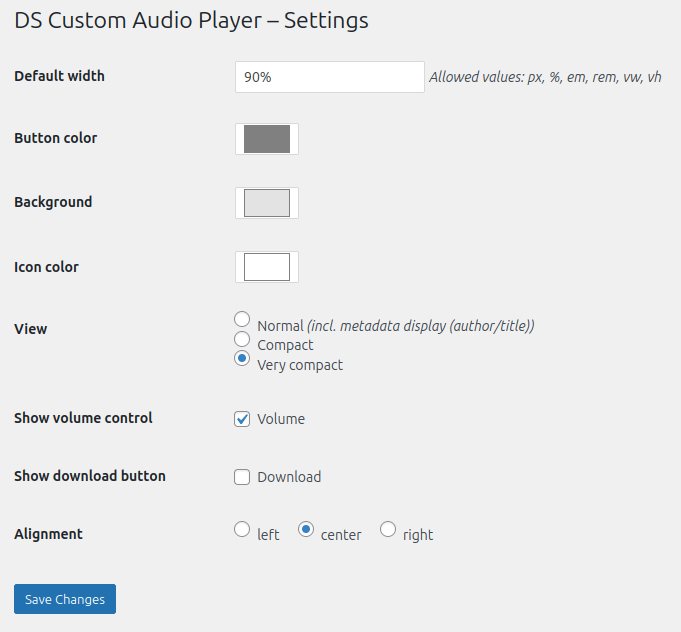Click the Default width input field

click(329, 77)
